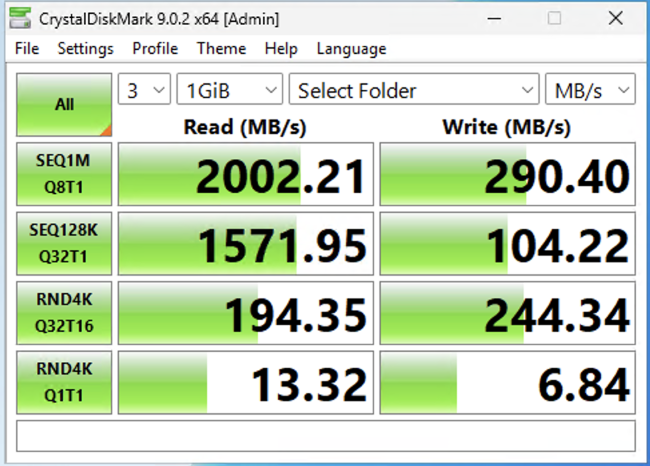Start the SEQ128K Q32T1 test

(x=64, y=243)
